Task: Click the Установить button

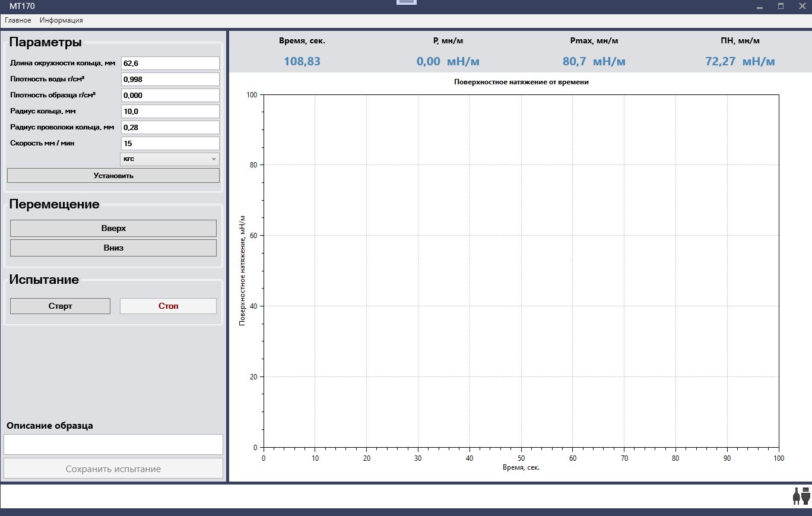Action: tap(113, 175)
